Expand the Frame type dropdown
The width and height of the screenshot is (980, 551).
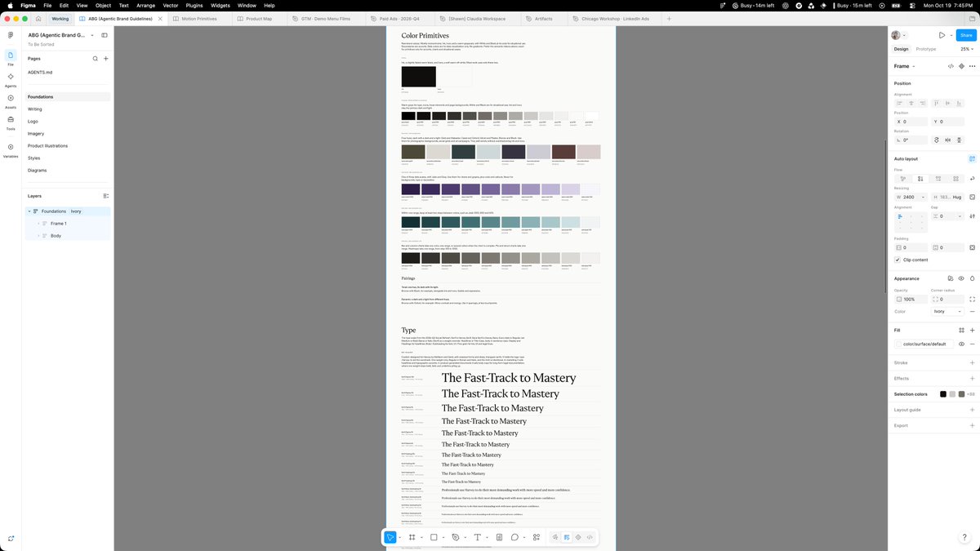904,66
